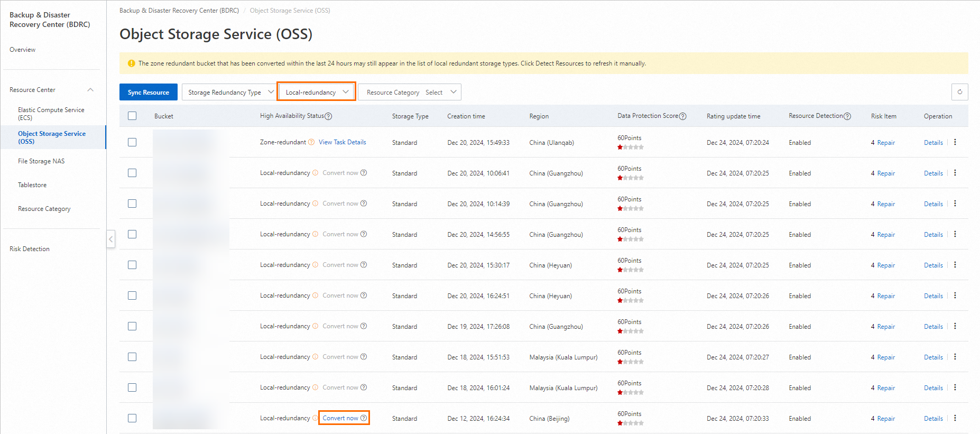
Task: Click help icon after Convert now, 16:24:51 row
Action: click(x=364, y=296)
